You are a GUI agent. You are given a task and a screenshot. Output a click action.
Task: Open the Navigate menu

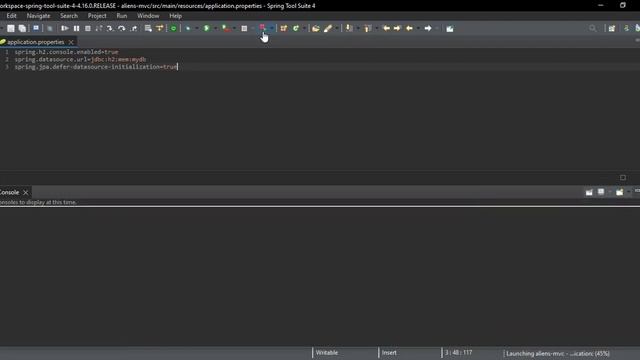tap(38, 16)
